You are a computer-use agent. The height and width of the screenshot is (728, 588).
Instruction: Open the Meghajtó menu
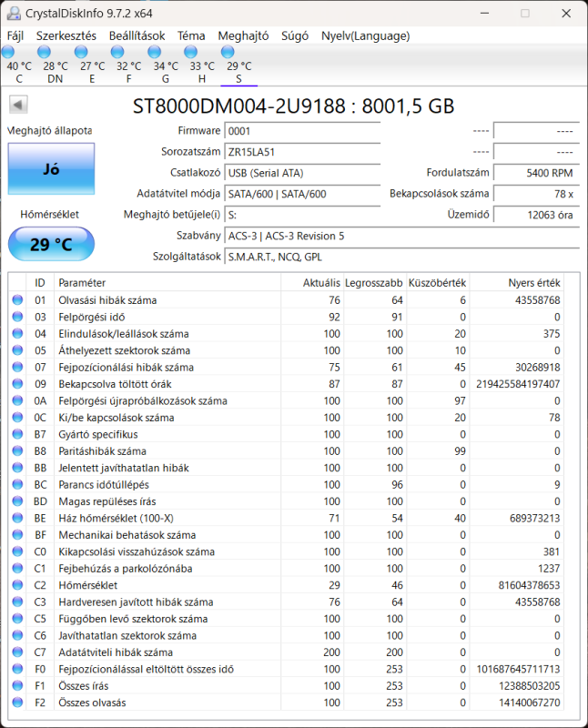(243, 35)
